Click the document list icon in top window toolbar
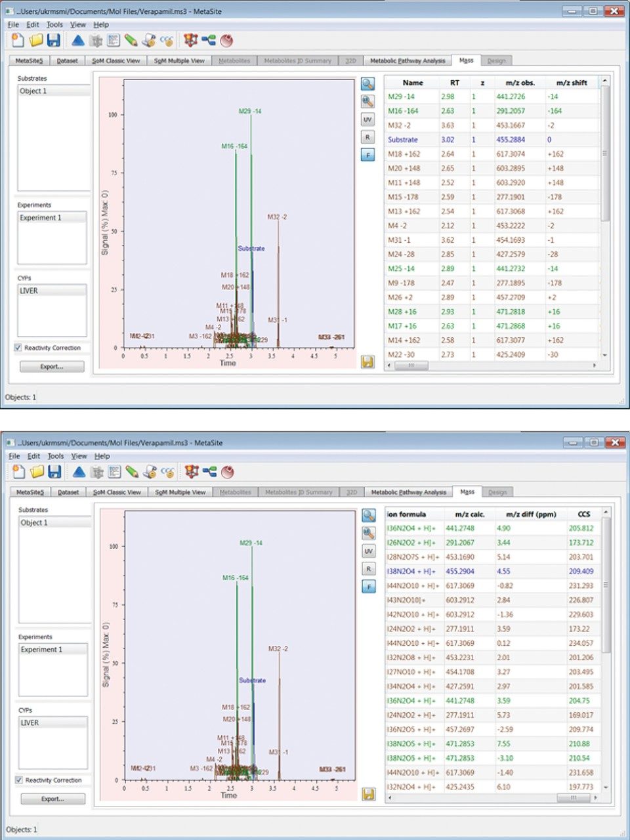 (x=114, y=41)
